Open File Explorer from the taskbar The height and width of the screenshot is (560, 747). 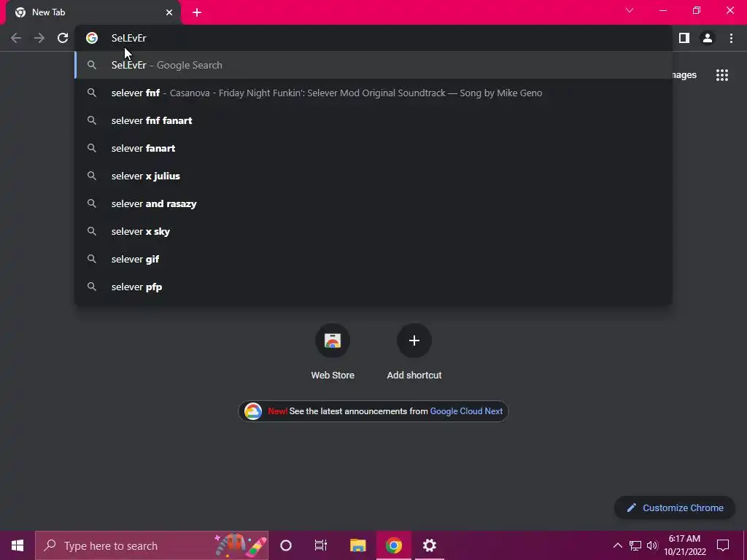357,545
